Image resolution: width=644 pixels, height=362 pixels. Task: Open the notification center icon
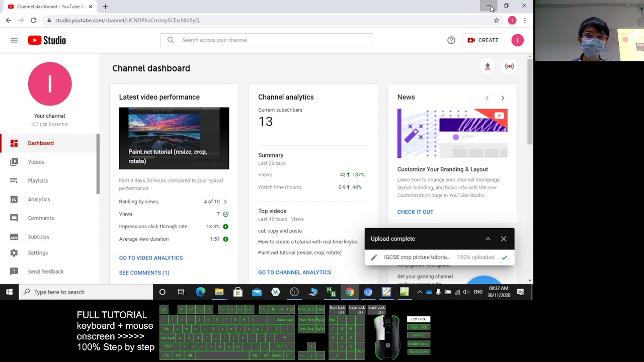click(521, 292)
